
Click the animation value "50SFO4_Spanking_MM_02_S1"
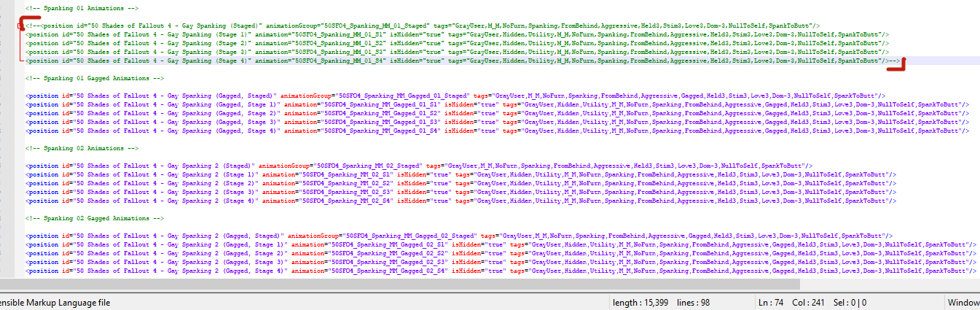click(x=348, y=174)
